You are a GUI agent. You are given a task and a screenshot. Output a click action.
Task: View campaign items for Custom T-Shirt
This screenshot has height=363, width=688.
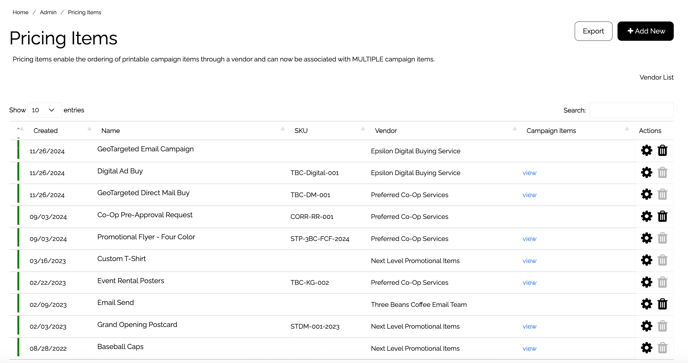click(530, 261)
